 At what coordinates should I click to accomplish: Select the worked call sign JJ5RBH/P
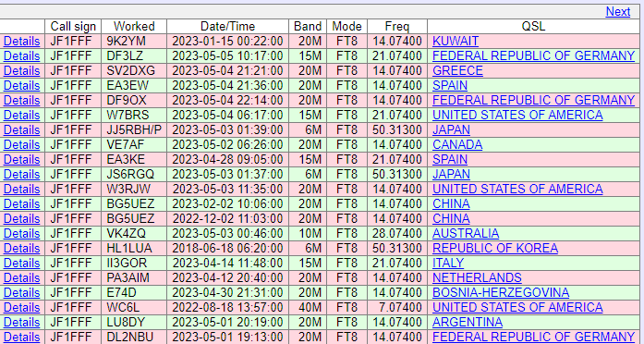[134, 129]
